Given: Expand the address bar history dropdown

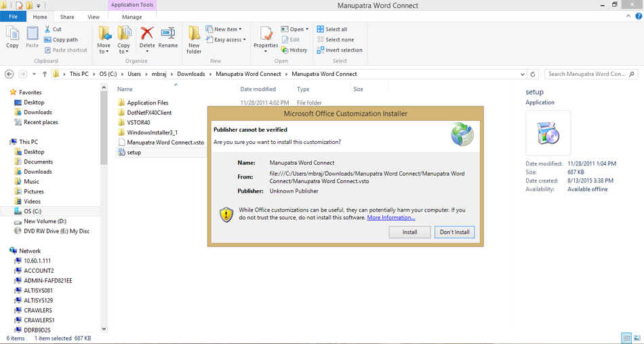Looking at the screenshot, I should click(x=523, y=75).
